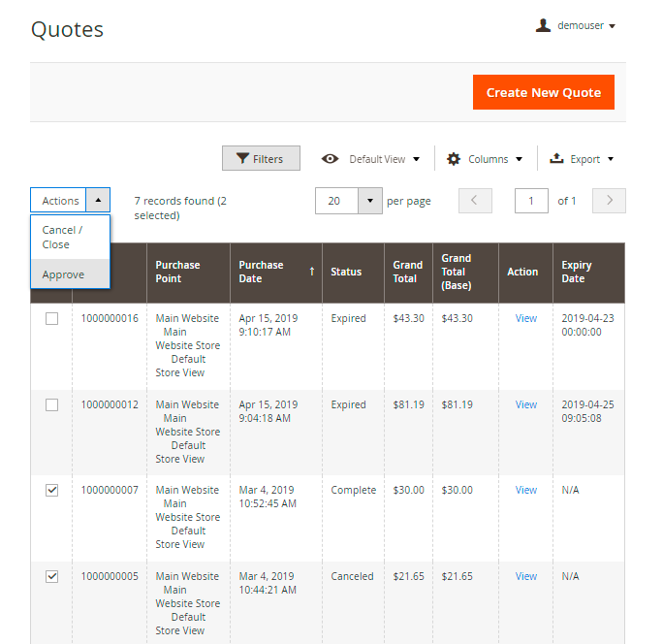This screenshot has width=663, height=644.
Task: Expand the per page count dropdown arrow
Action: coord(370,201)
